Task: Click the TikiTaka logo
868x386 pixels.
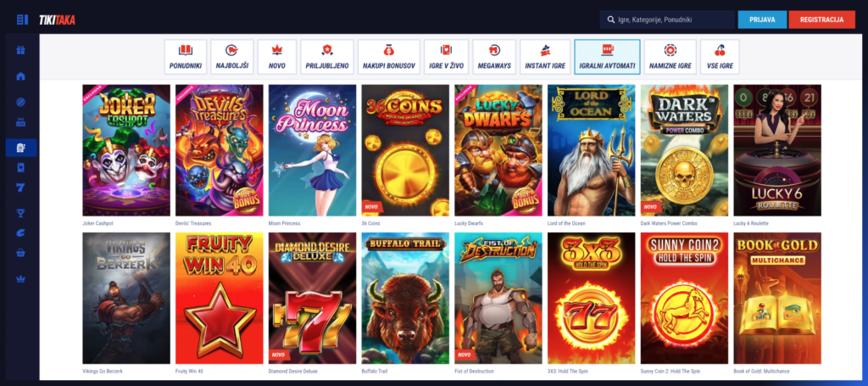Action: tap(57, 20)
